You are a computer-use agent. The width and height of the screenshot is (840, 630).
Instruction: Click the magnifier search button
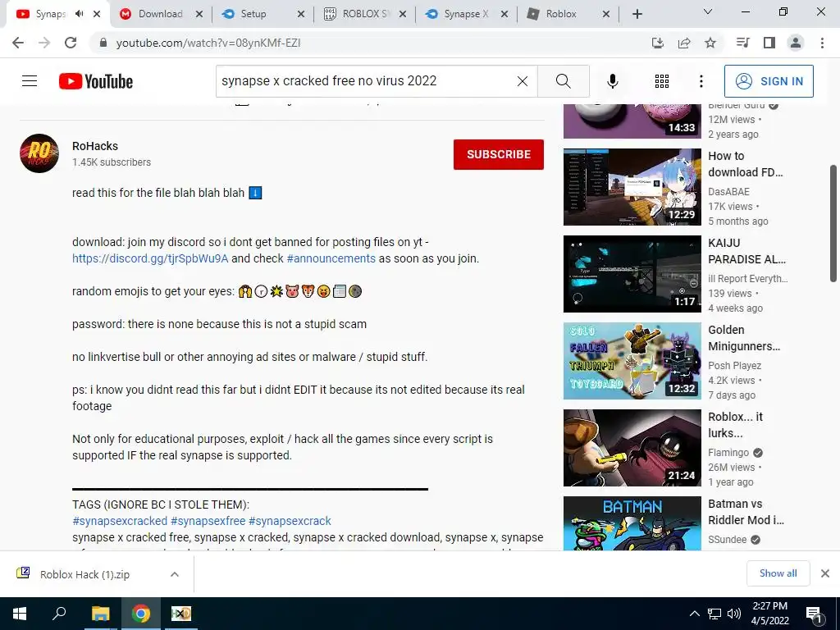pyautogui.click(x=563, y=81)
